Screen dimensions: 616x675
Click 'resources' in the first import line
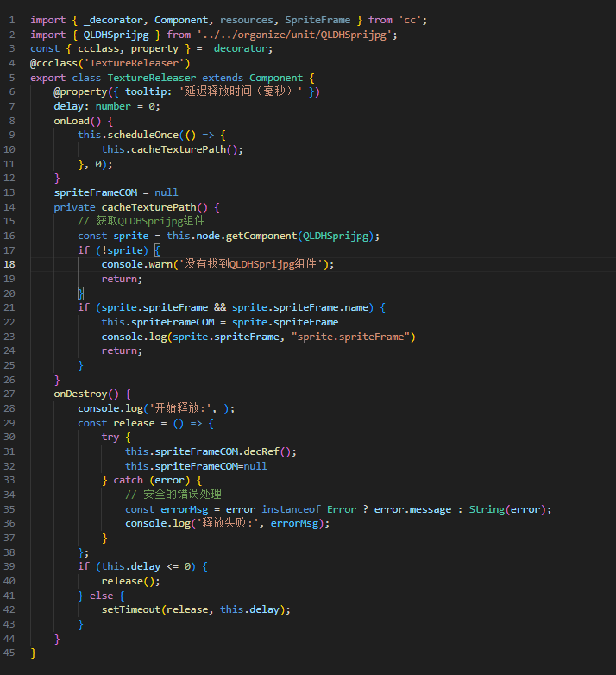247,20
